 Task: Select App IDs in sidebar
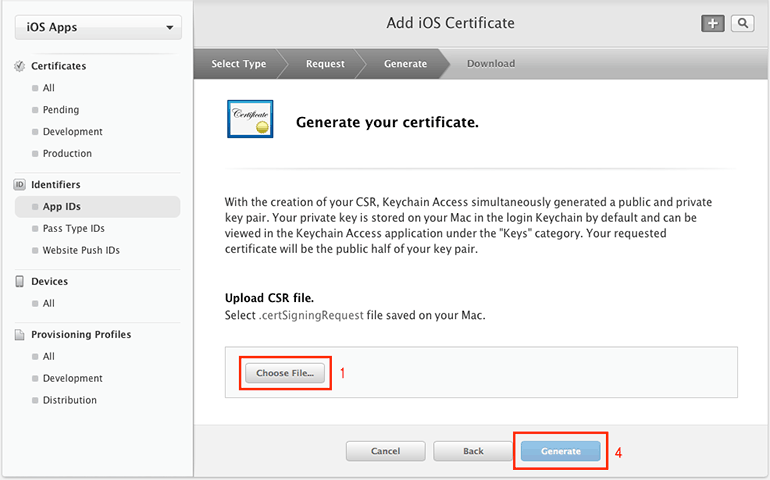(62, 207)
